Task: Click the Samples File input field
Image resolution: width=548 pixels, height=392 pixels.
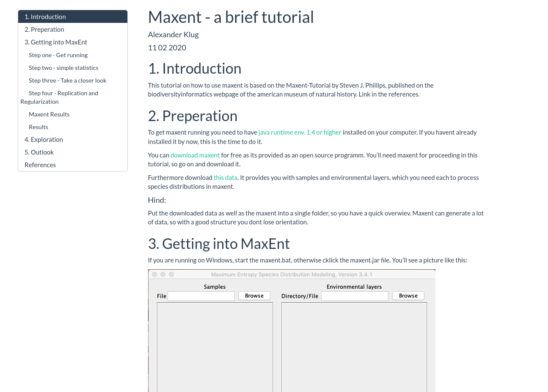Action: [201, 296]
